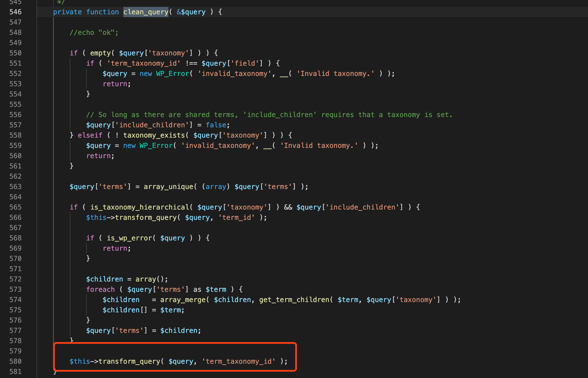
Task: Click line number 580 in the gutter
Action: (x=15, y=361)
